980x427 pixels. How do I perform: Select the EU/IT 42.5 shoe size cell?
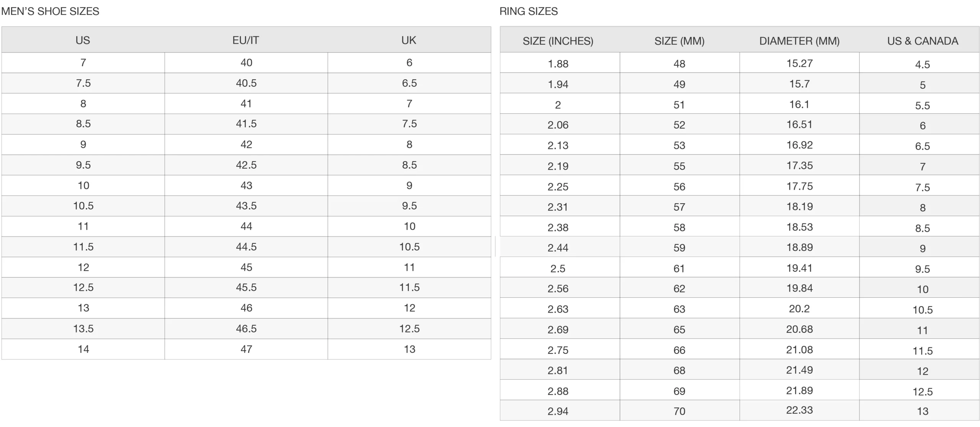pyautogui.click(x=246, y=165)
